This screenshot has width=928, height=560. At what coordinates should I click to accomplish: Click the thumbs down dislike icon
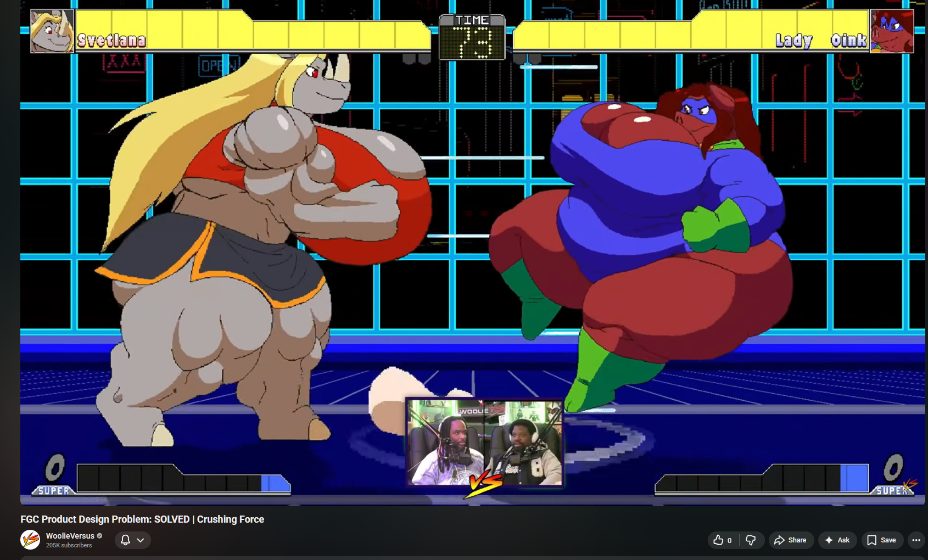(x=751, y=540)
